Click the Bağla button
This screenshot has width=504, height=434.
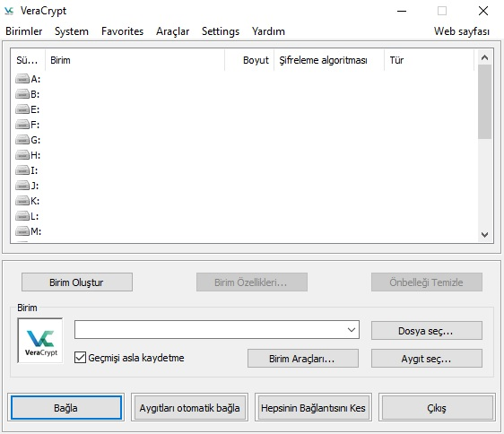click(66, 408)
